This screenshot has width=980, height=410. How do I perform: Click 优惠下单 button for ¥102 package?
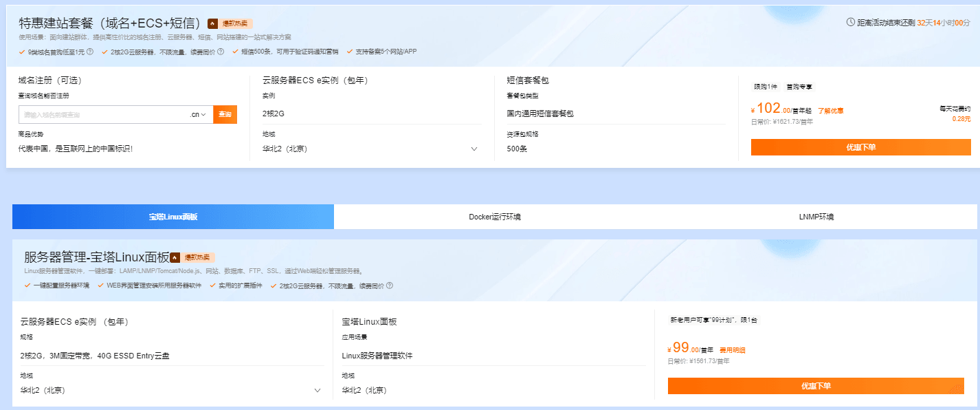click(860, 147)
